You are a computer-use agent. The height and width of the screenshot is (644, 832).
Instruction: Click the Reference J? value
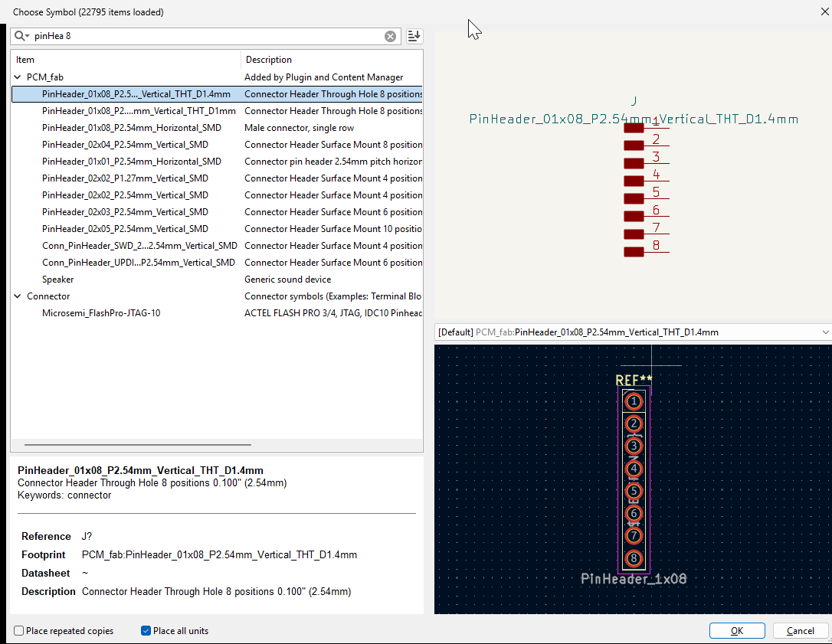(x=87, y=536)
